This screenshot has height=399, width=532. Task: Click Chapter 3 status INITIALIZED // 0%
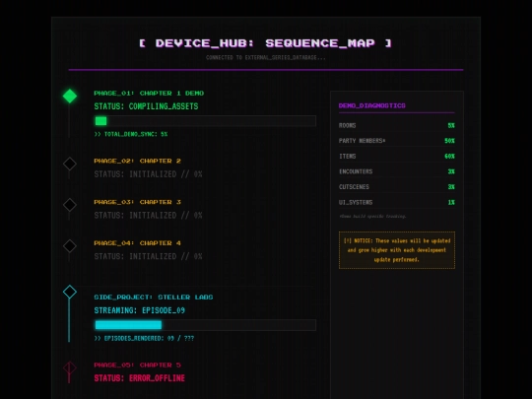148,215
